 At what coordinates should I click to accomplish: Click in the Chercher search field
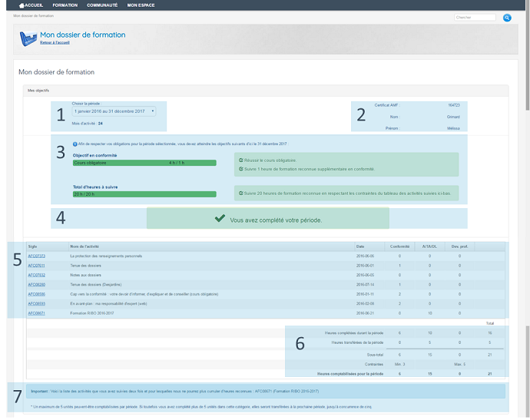[x=475, y=18]
